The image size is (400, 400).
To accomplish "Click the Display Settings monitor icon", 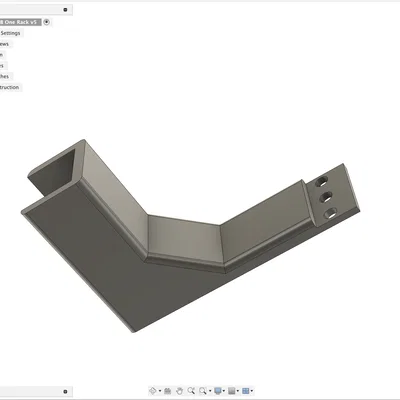I will tap(218, 391).
